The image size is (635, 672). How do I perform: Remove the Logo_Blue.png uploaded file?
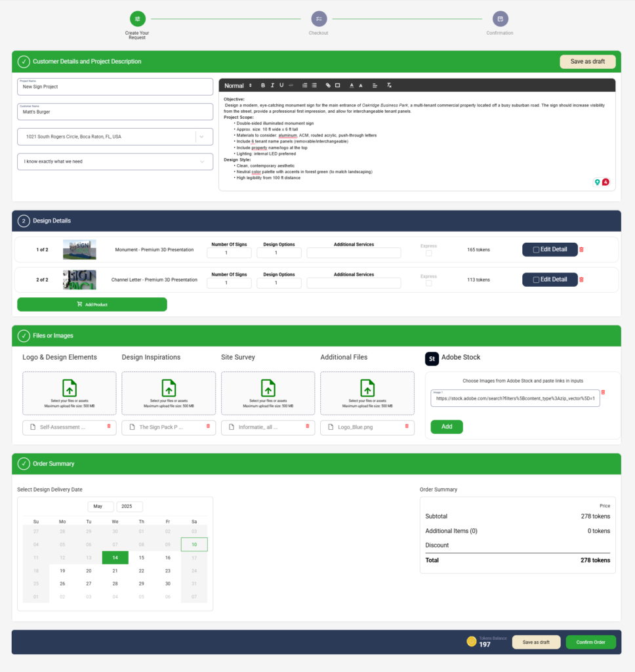click(x=406, y=427)
